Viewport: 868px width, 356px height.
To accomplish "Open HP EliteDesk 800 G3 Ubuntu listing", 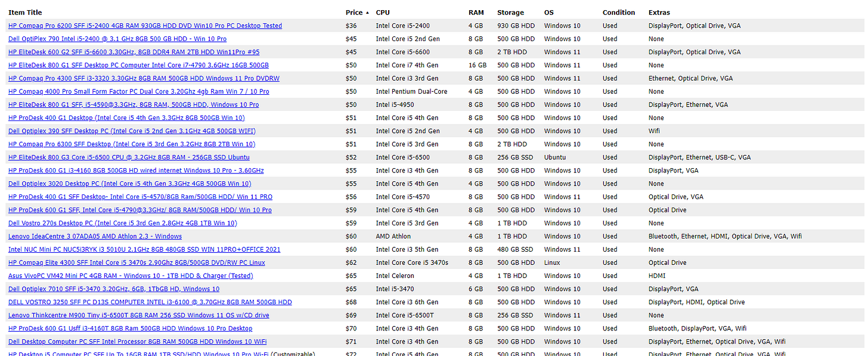I will coord(129,157).
